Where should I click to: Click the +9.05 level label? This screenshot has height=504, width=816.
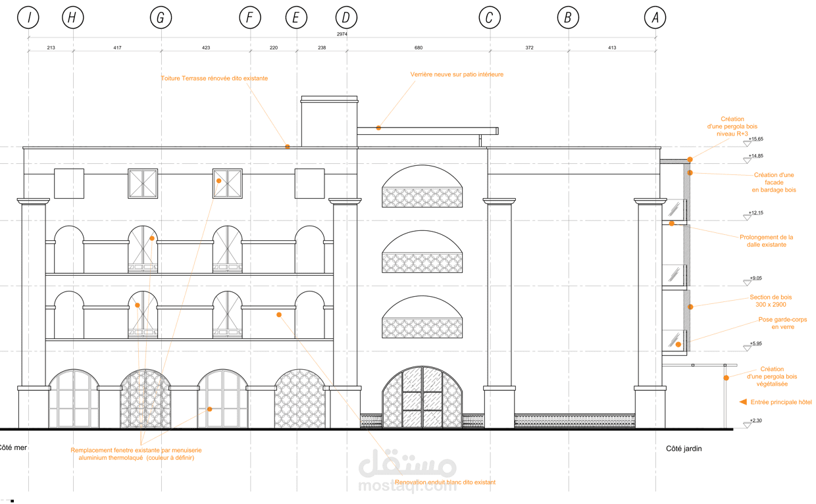[755, 278]
